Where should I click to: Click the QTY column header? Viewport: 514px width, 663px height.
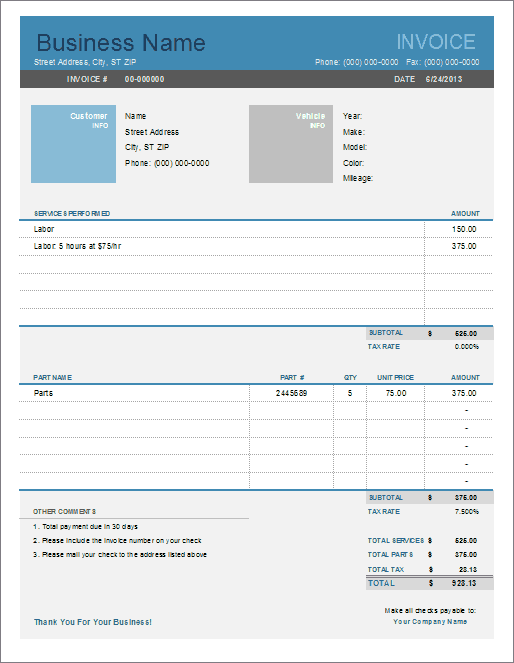tap(350, 378)
